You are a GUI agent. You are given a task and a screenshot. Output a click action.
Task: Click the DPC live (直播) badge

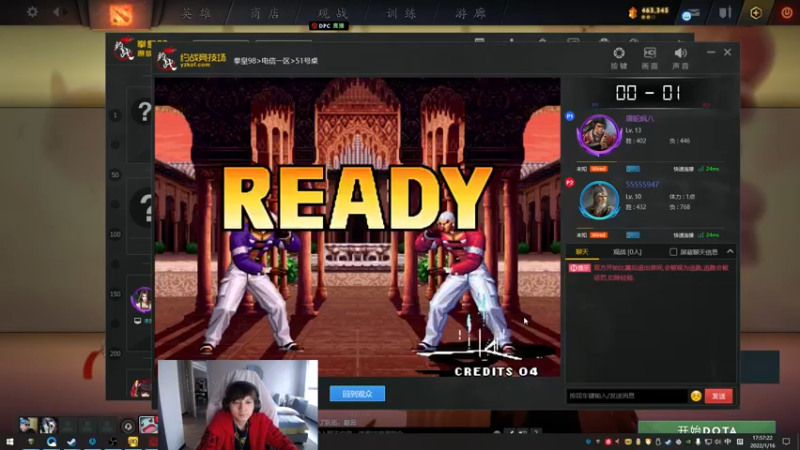(329, 26)
